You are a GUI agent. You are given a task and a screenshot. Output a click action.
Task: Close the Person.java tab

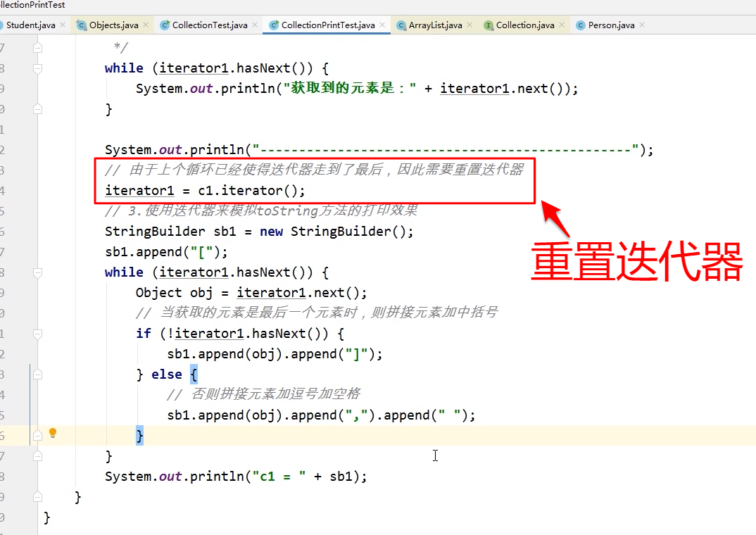pos(642,25)
